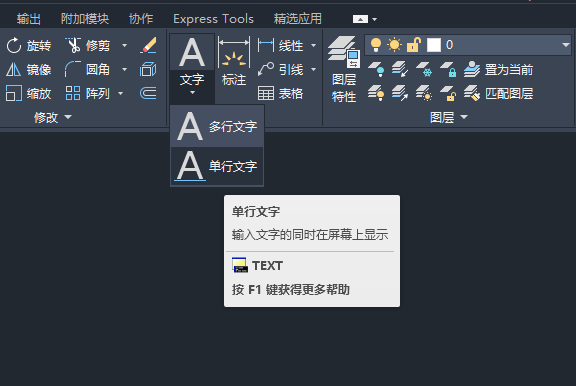Expand the 修剪 dropdown arrow
The width and height of the screenshot is (576, 386).
coord(125,46)
